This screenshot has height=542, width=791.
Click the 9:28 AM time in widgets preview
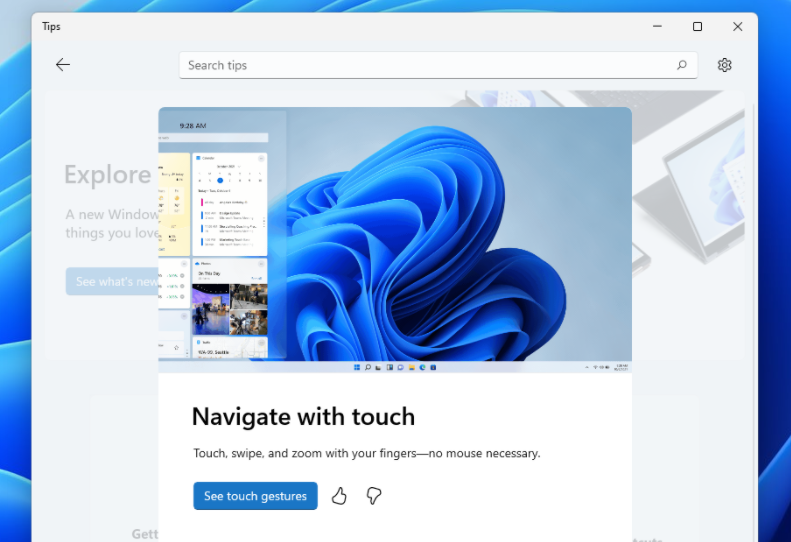(193, 126)
